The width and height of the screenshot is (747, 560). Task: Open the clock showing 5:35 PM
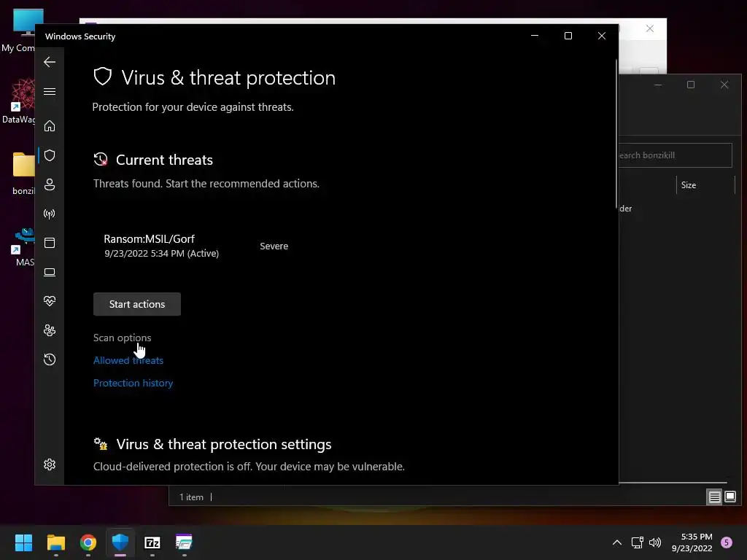coord(692,542)
